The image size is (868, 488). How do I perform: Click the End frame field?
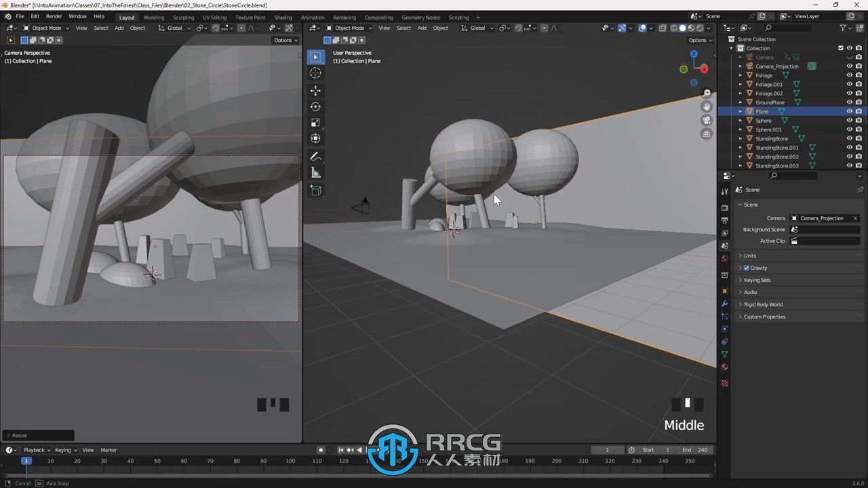tap(696, 450)
